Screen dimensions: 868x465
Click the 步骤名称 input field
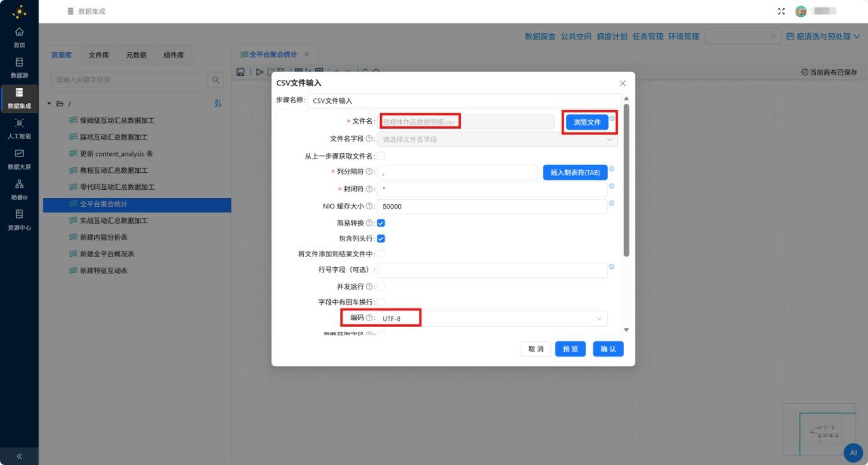[x=464, y=101]
